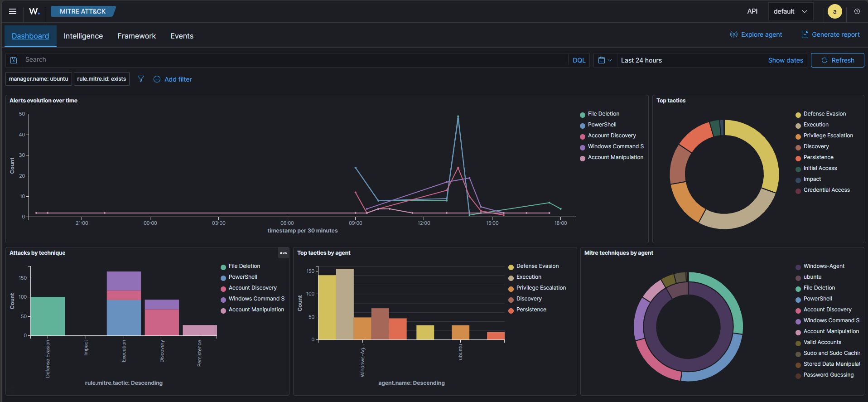Click the Persistence bar in Attacks by technique
Screen dimensions: 868x402
[200, 330]
